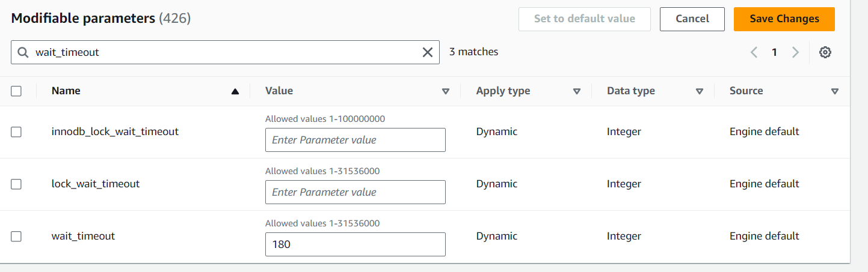Image resolution: width=868 pixels, height=272 pixels.
Task: Sort by Name ascending arrow
Action: pos(235,91)
